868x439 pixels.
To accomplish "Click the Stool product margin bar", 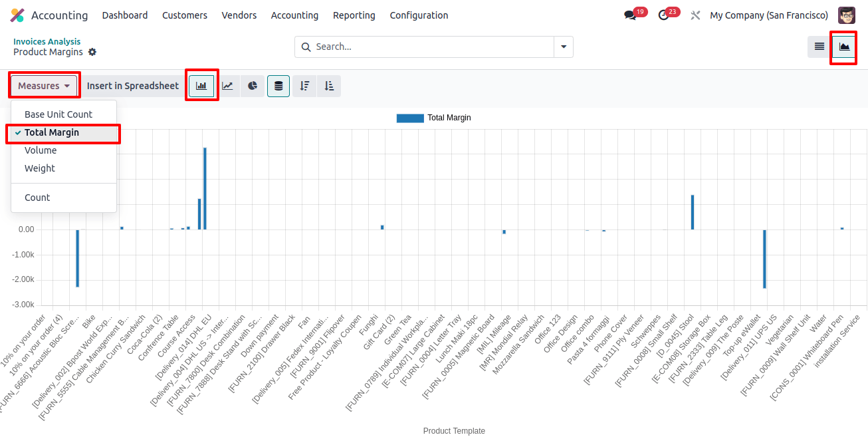I will [693, 212].
